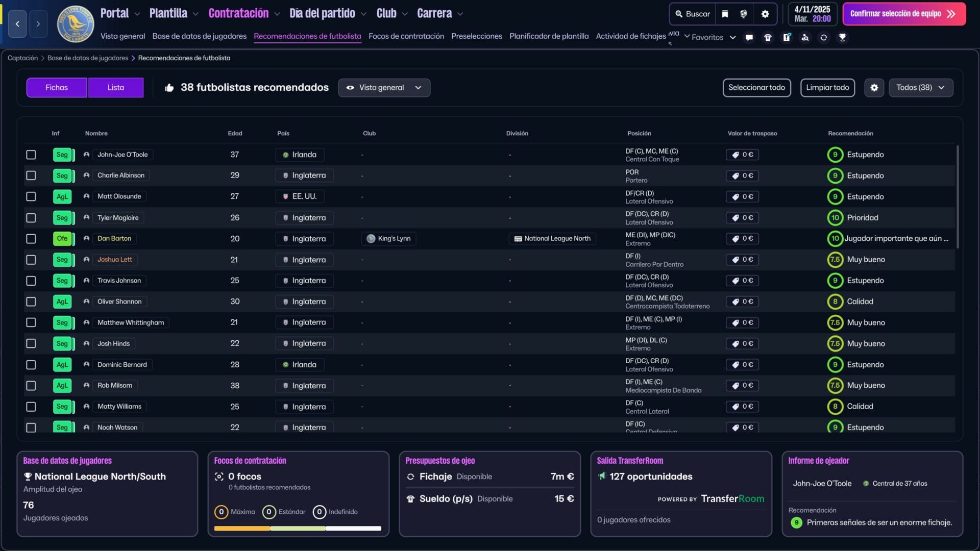The image size is (980, 551).
Task: Open the world/globe icon in top bar
Action: [x=744, y=14]
